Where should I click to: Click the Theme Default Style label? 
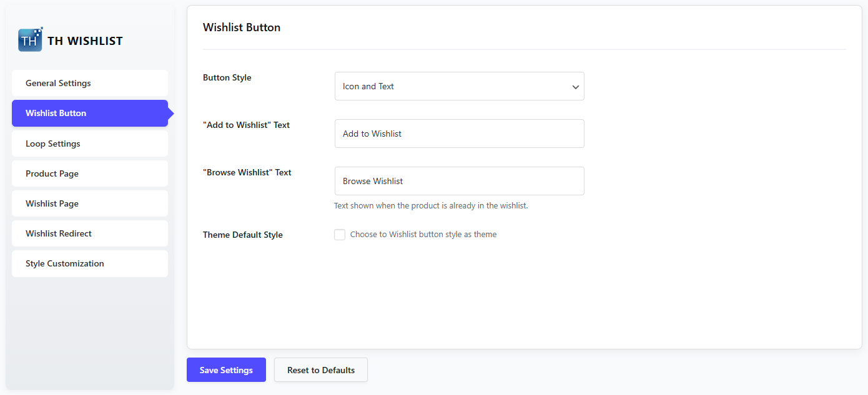[x=243, y=235]
